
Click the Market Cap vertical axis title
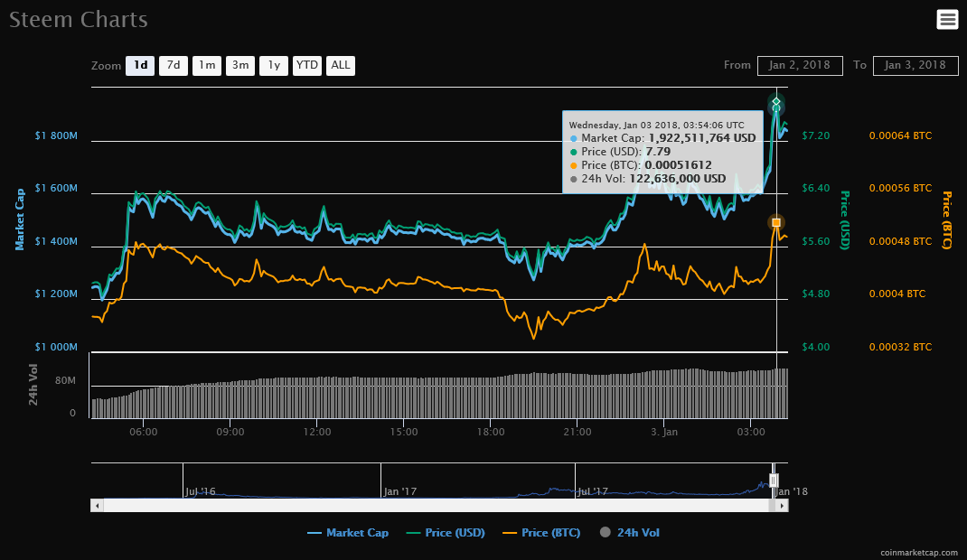point(20,219)
